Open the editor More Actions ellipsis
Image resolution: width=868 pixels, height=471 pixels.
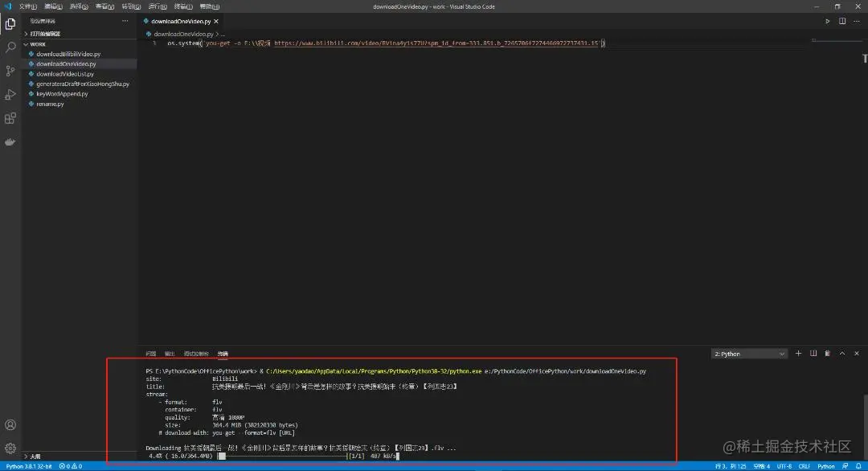pyautogui.click(x=857, y=21)
